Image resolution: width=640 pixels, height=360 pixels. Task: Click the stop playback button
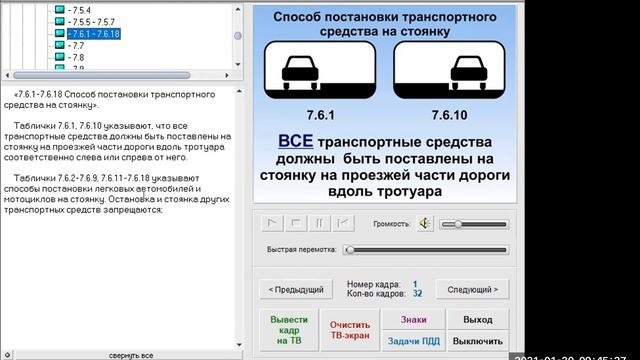tap(296, 223)
